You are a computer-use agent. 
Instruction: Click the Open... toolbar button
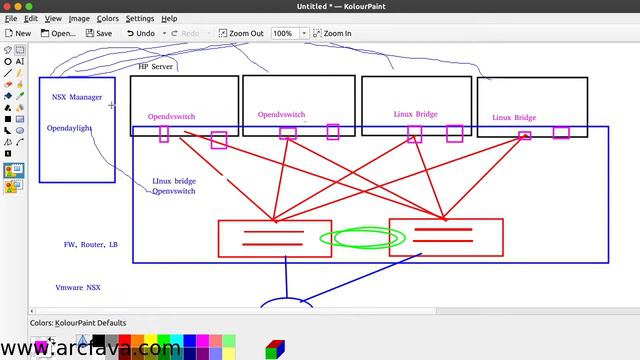[58, 33]
